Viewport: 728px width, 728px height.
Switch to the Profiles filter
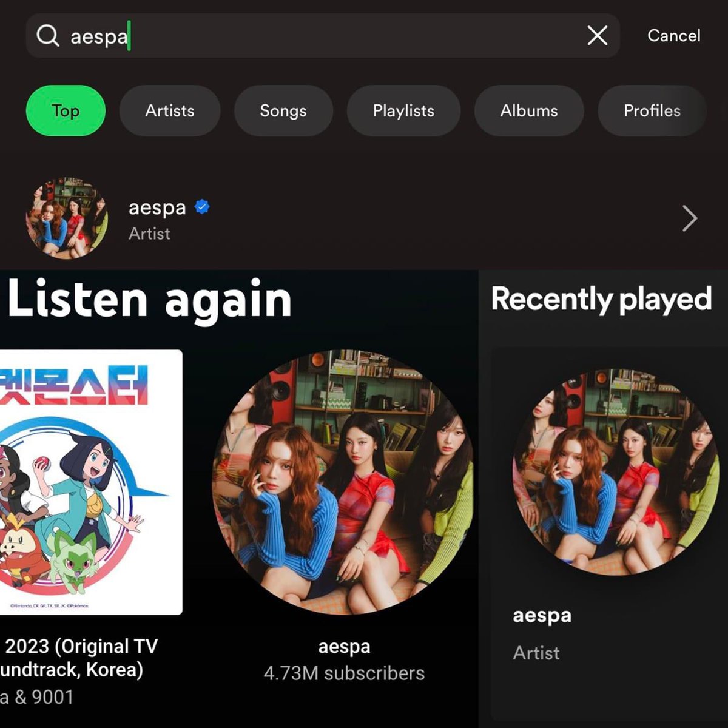tap(652, 110)
